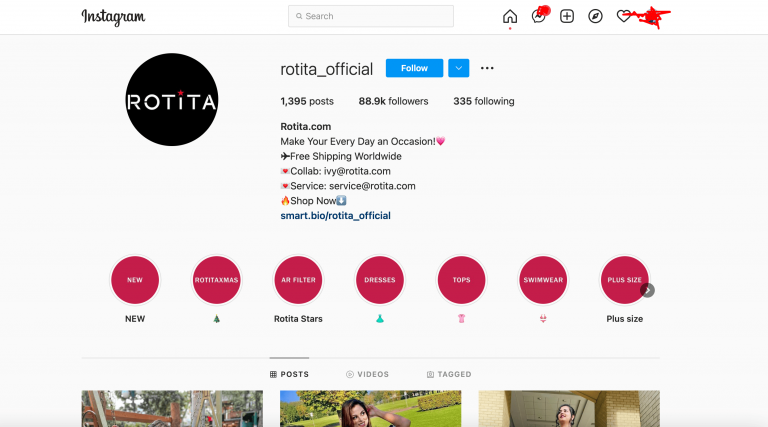Open the PLUS SIZE story highlight
The height and width of the screenshot is (427, 768).
pos(624,280)
